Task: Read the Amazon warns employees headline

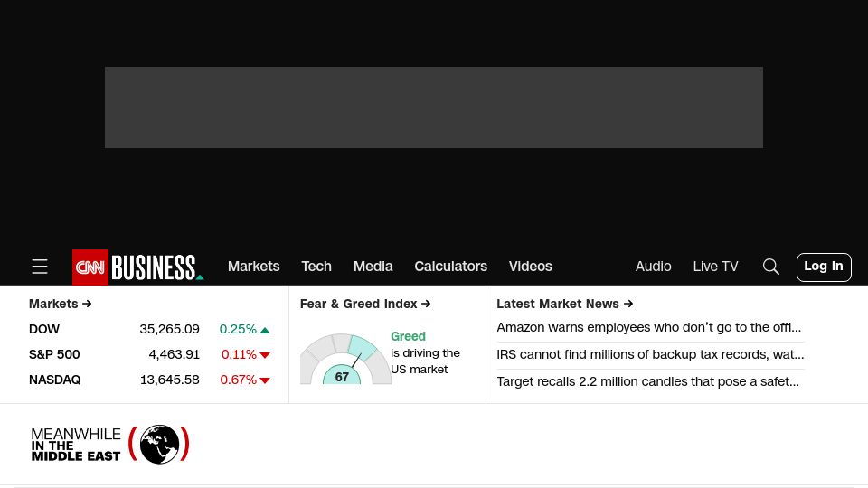Action: (x=649, y=327)
